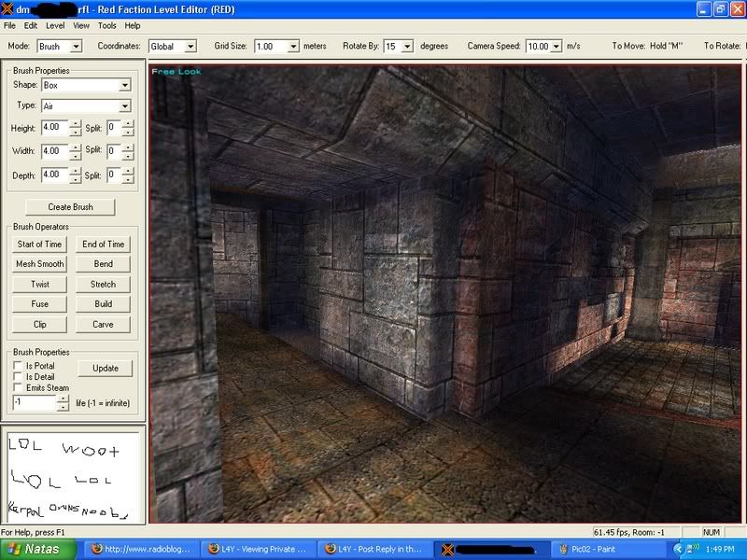The width and height of the screenshot is (747, 560).
Task: Click the End of Time operator
Action: pyautogui.click(x=103, y=245)
